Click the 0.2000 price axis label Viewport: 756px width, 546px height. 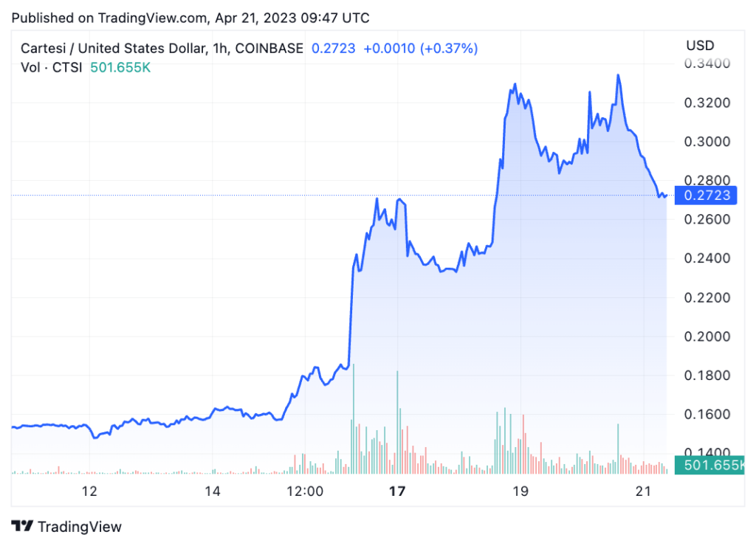[x=707, y=336]
